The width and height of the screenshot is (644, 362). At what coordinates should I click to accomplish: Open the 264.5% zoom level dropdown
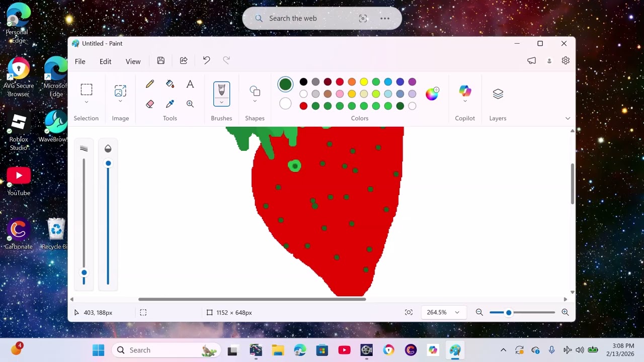(443, 312)
